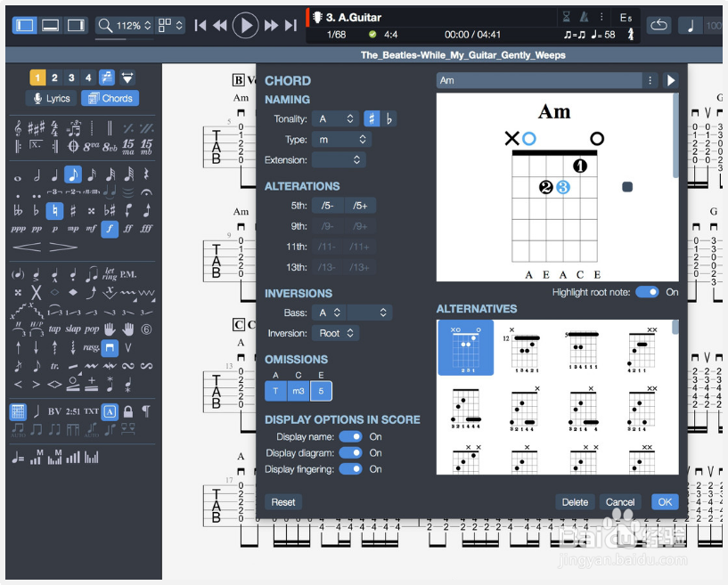Select the forte dynamic

pos(110,229)
